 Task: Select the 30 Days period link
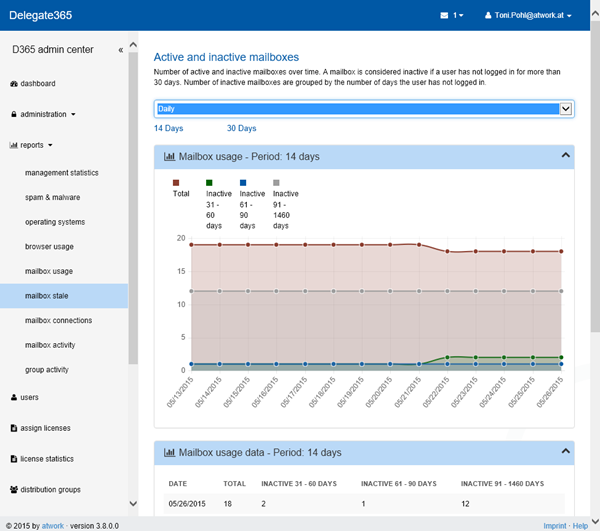241,128
